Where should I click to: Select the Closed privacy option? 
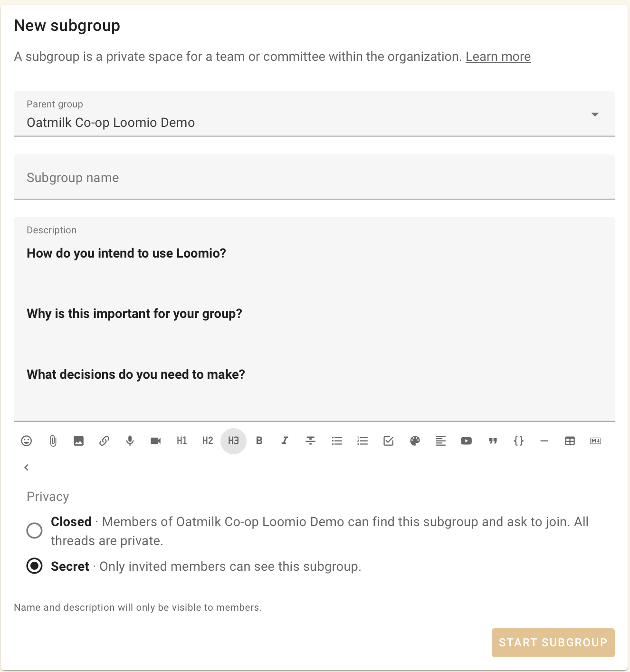point(34,530)
